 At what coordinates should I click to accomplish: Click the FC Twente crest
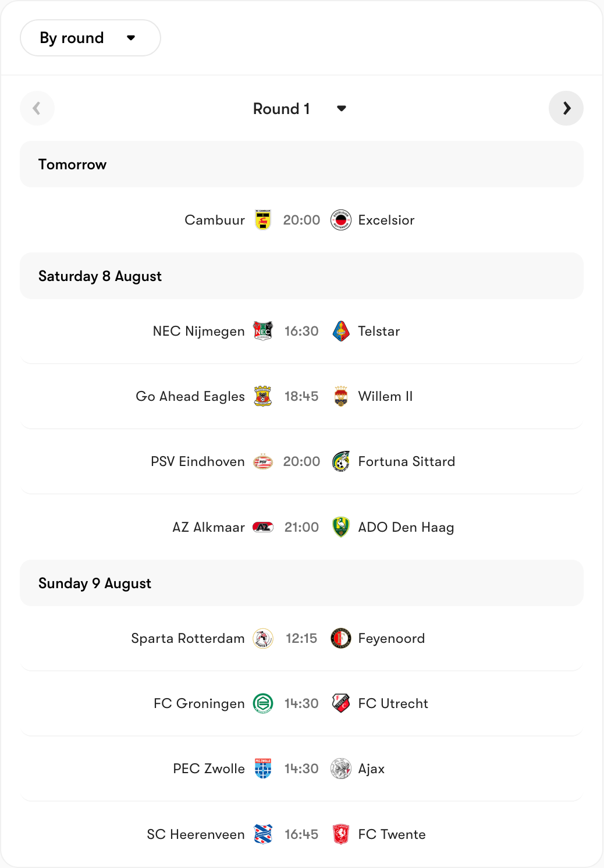click(x=341, y=834)
